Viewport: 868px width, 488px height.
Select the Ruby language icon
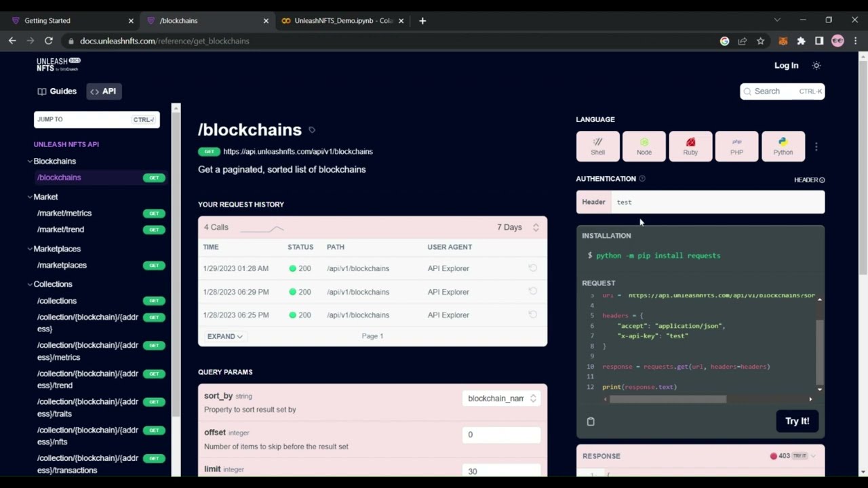(x=690, y=146)
